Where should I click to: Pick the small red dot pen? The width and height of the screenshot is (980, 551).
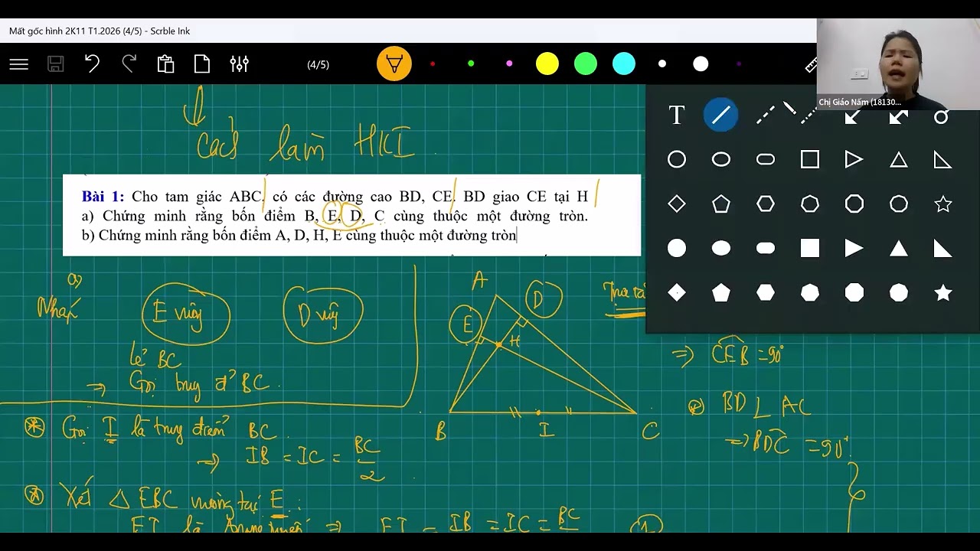[433, 64]
